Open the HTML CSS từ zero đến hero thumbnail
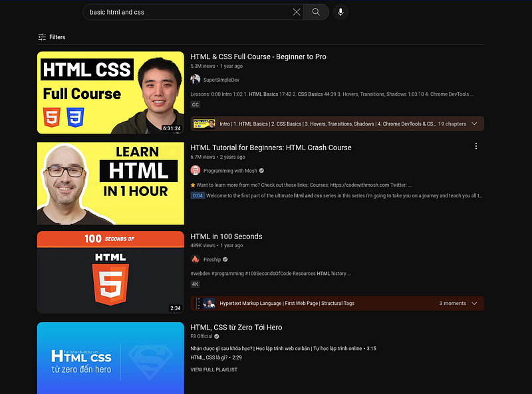 [110, 358]
